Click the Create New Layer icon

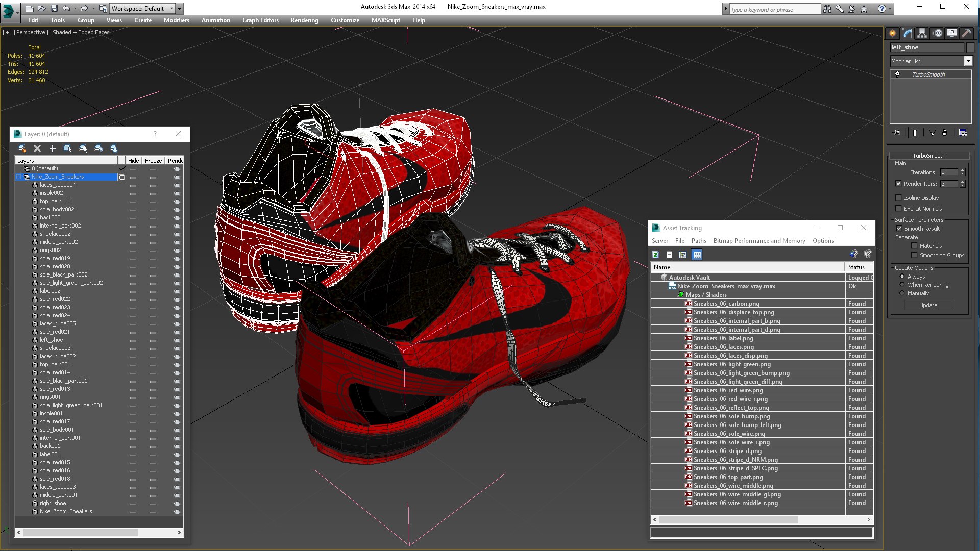pyautogui.click(x=22, y=148)
